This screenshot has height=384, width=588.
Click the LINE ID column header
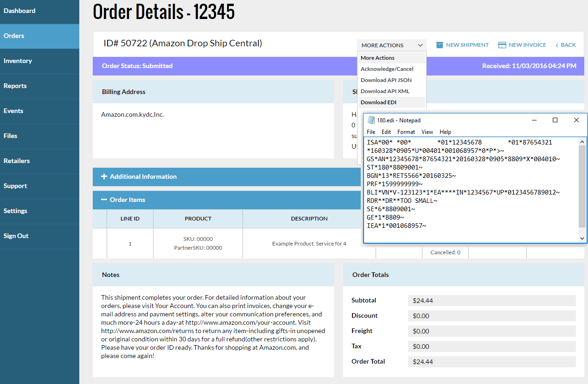coord(130,219)
